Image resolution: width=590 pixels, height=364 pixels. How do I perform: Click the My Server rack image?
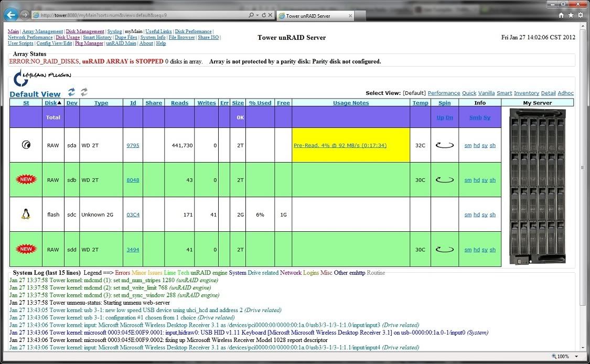pos(537,186)
